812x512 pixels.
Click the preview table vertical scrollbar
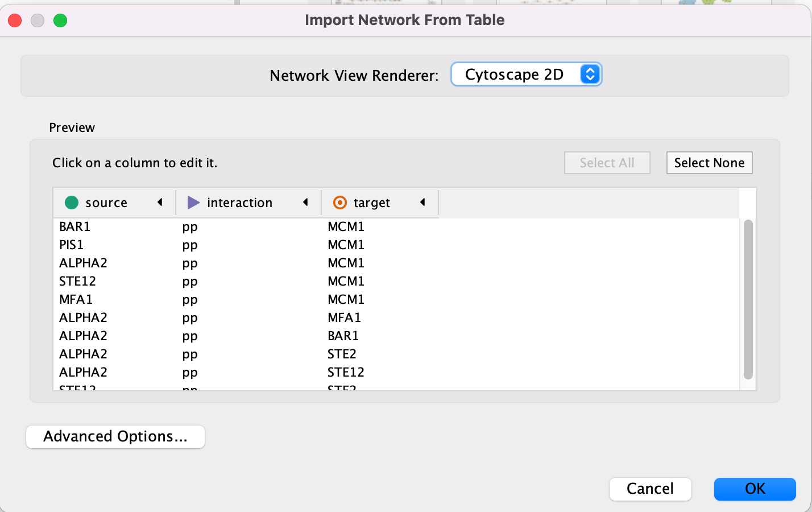(748, 299)
